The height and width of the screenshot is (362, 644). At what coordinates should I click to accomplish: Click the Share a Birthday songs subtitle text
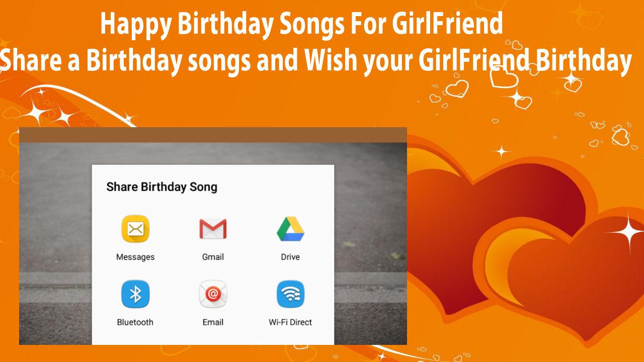[x=315, y=61]
